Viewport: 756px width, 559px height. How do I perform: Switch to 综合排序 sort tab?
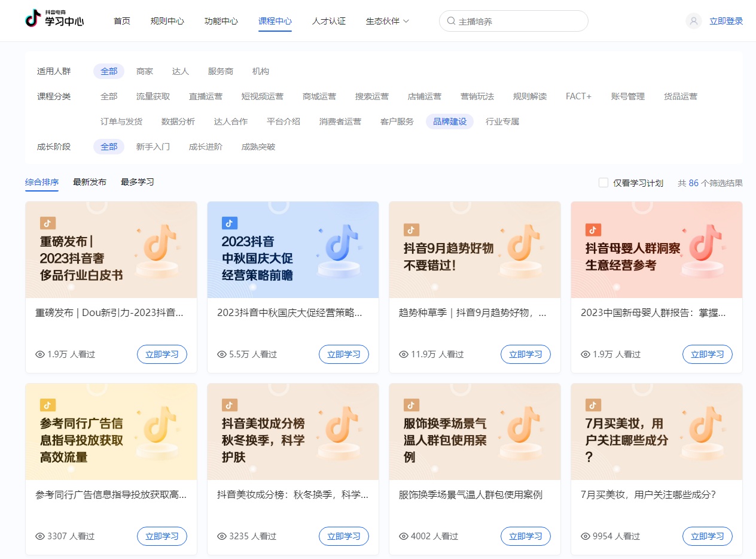click(42, 182)
